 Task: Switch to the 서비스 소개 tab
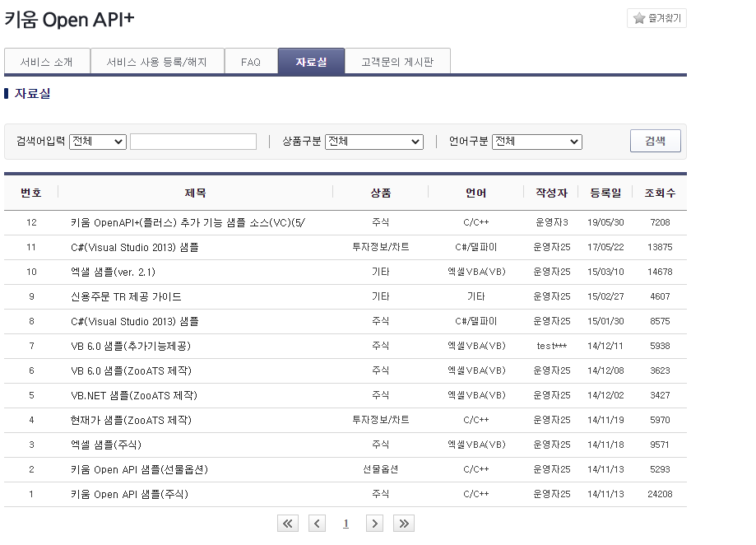47,61
